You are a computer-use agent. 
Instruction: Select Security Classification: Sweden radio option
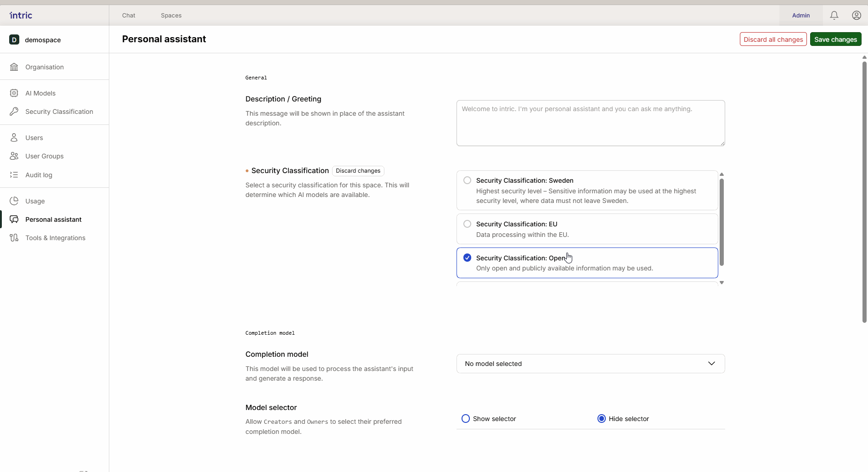[x=467, y=180]
